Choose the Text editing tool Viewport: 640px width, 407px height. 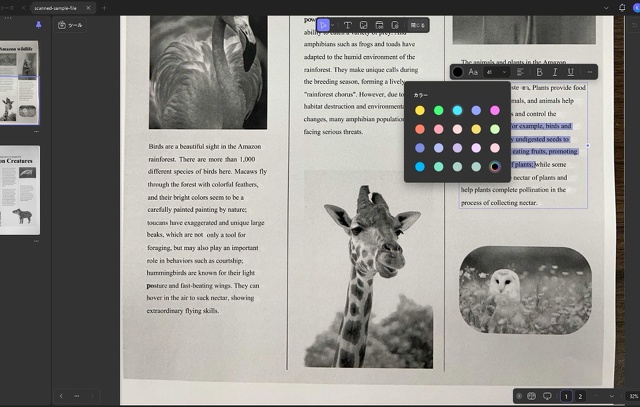(x=347, y=25)
